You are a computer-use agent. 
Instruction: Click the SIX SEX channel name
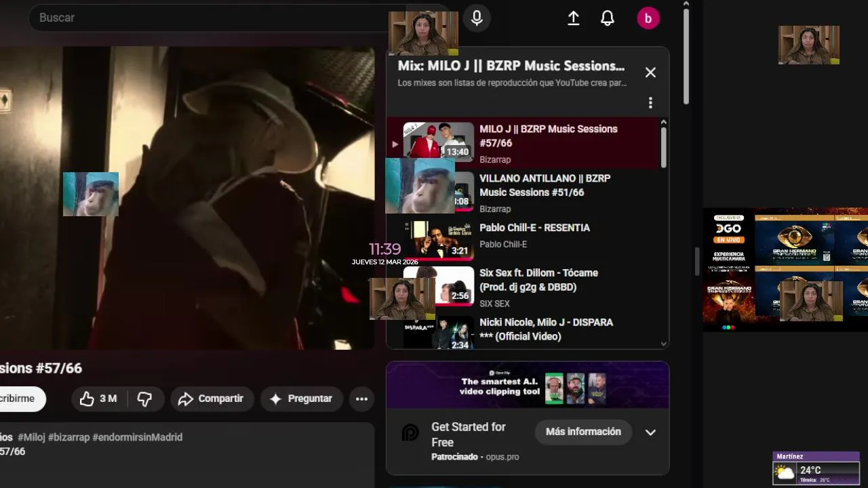[494, 304]
